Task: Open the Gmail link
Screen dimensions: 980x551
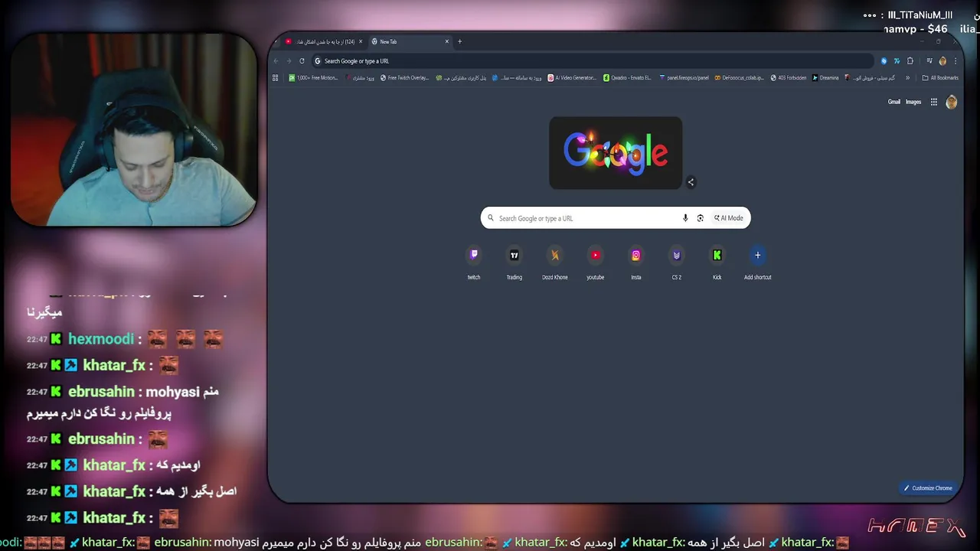Action: [x=894, y=102]
